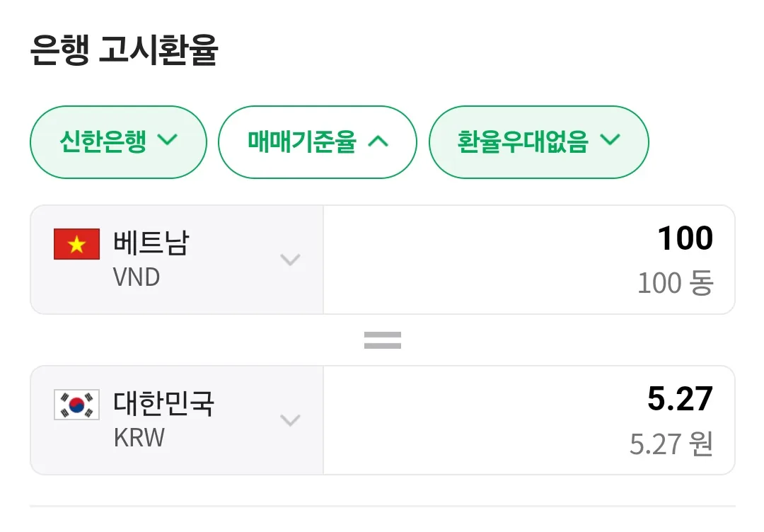Click the chevron arrow beside 신한은행
The image size is (764, 532).
(x=168, y=140)
